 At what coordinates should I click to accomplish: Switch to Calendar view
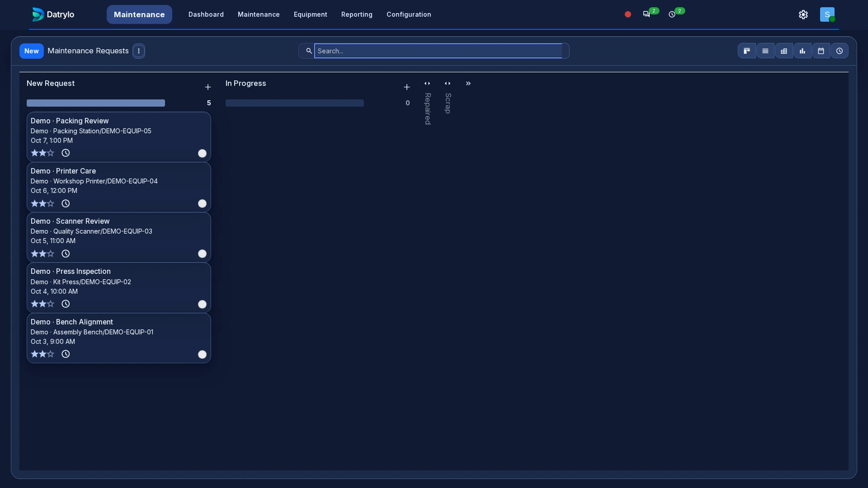click(821, 51)
